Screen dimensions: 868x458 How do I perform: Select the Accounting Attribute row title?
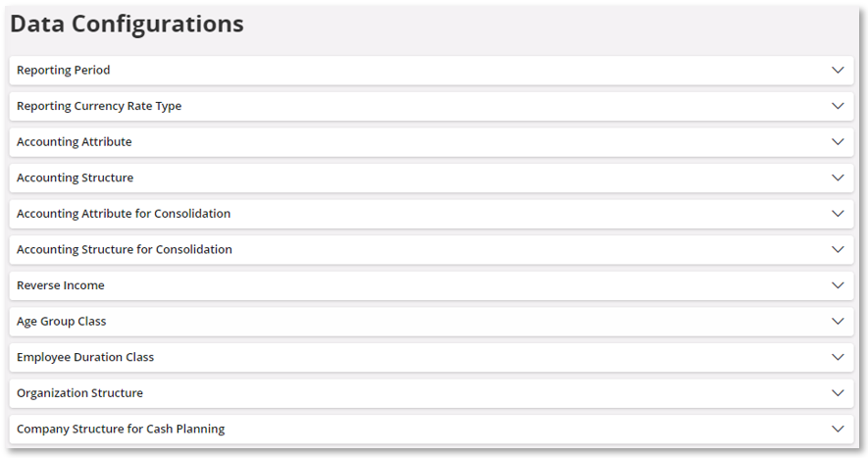75,142
